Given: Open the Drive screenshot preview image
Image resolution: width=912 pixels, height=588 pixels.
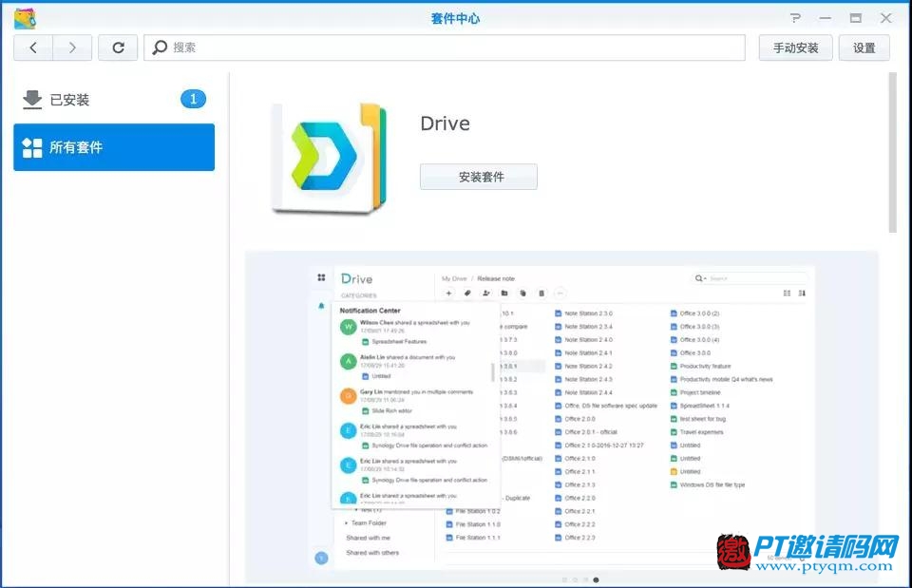Looking at the screenshot, I should click(561, 417).
